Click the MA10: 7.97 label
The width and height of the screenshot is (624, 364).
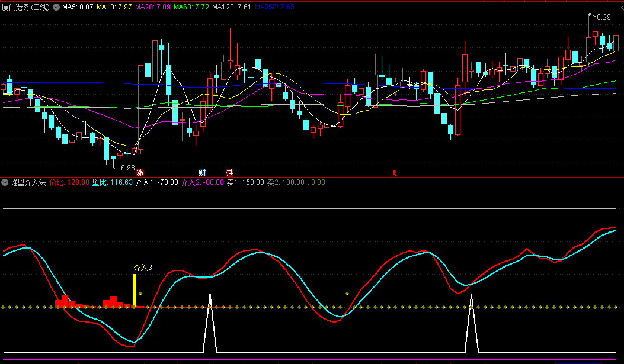click(114, 7)
